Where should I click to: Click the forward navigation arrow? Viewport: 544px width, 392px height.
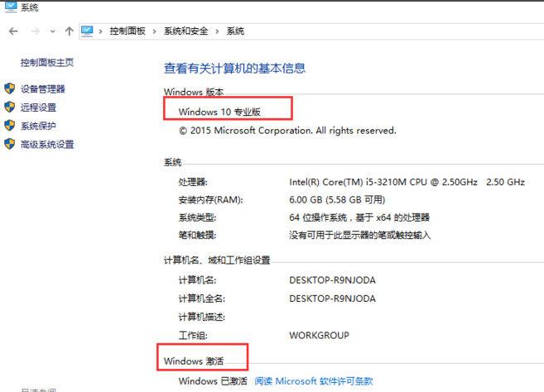coord(35,31)
